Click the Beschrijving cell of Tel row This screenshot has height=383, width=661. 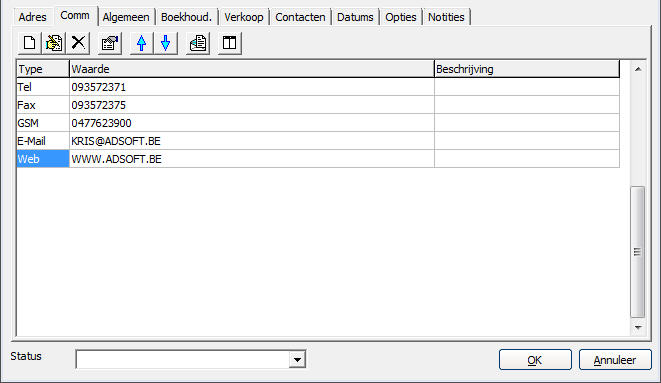(x=527, y=87)
